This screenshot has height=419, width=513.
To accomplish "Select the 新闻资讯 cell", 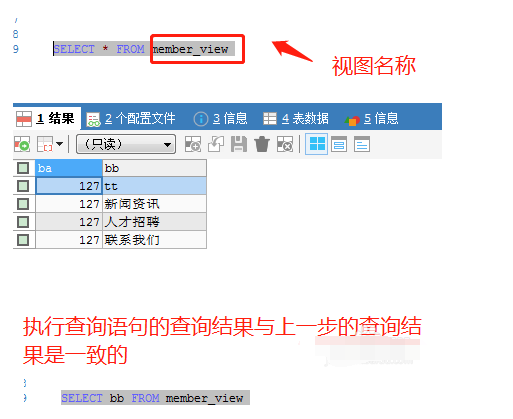I will click(154, 204).
